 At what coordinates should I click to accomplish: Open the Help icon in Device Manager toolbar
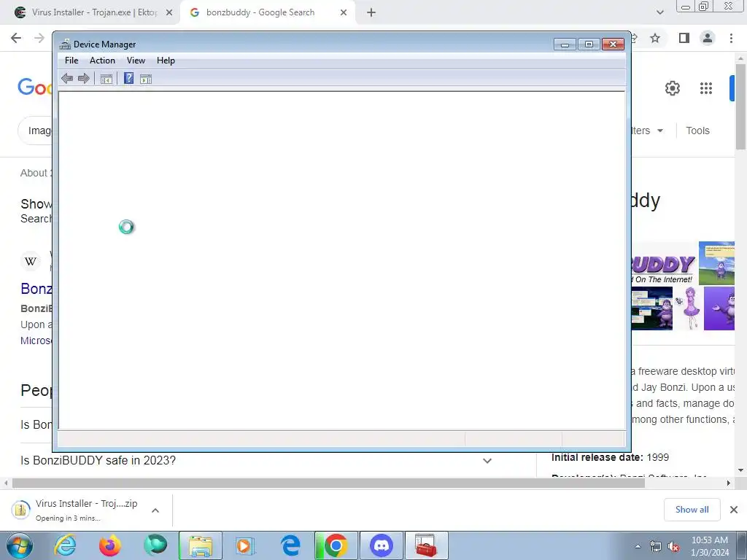tap(128, 78)
